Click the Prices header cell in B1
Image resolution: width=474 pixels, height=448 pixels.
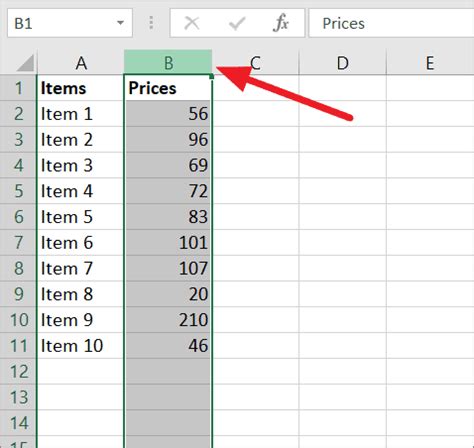pyautogui.click(x=168, y=88)
